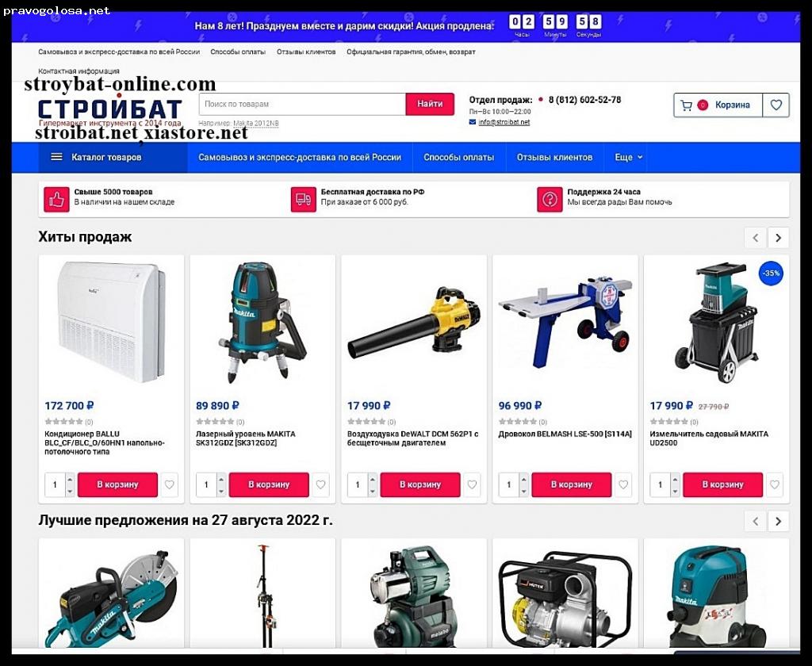The image size is (812, 666).
Task: Add the BALLU air conditioner to favorites
Action: 170,484
